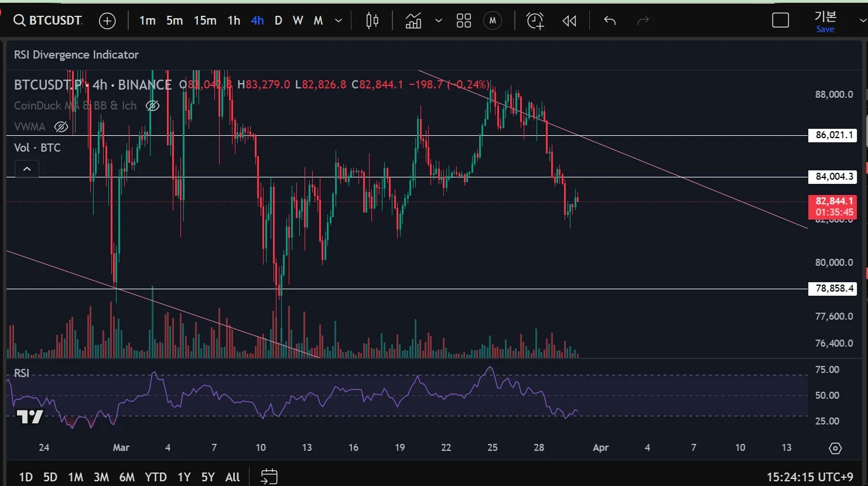
Task: Save the 기본 chart layout
Action: [825, 29]
